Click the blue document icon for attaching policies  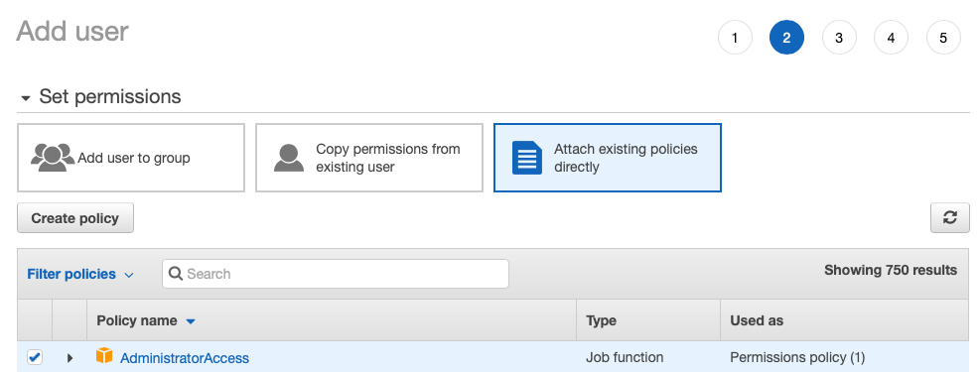tap(527, 158)
